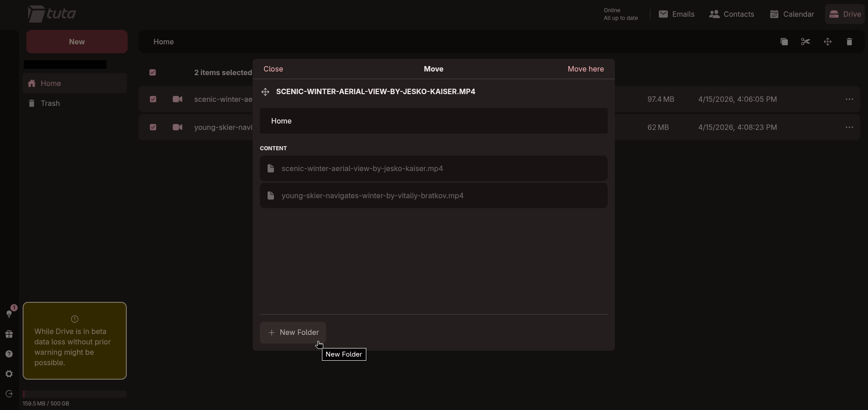Click the Move here button
The height and width of the screenshot is (410, 868).
pos(585,69)
